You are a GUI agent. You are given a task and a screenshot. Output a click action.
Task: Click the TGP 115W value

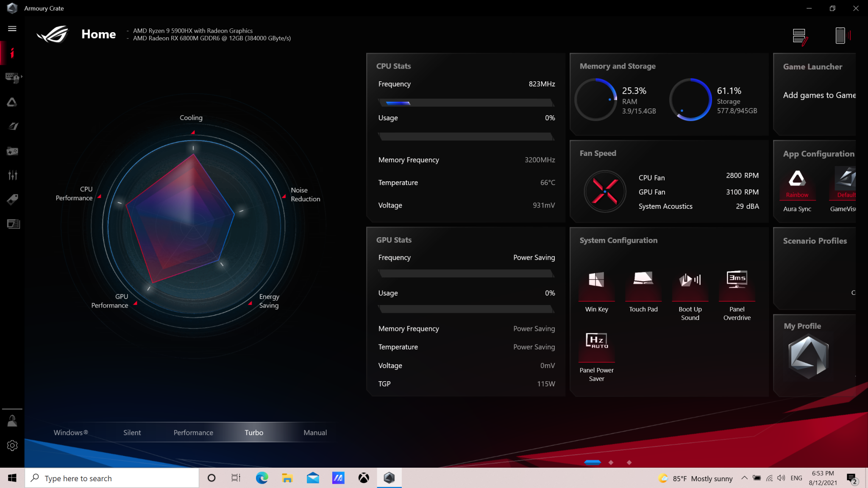pyautogui.click(x=546, y=384)
